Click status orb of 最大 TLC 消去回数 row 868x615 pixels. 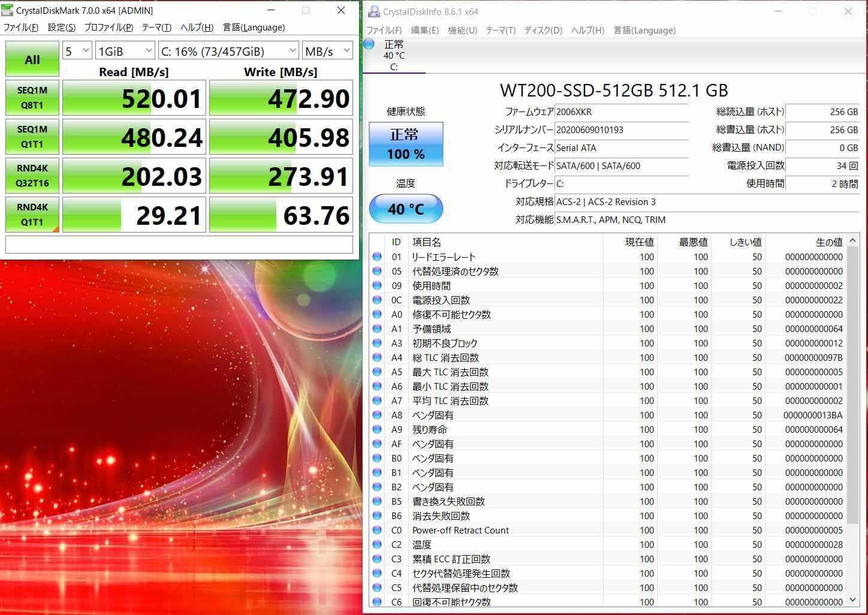pos(377,372)
